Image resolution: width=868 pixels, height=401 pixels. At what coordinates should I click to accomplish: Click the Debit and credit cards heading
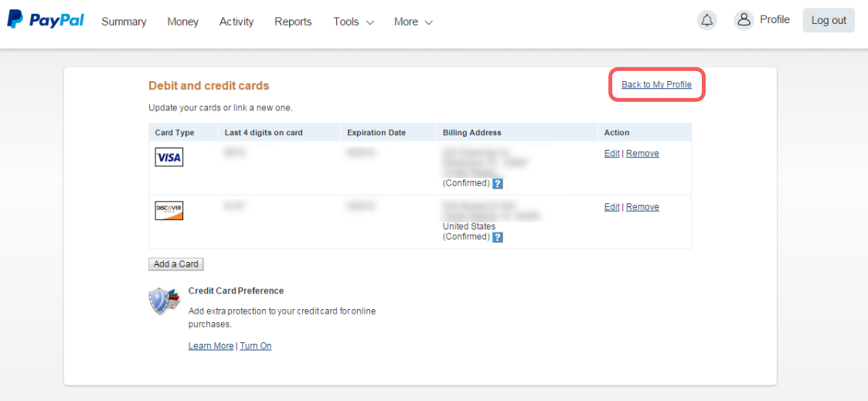(209, 86)
